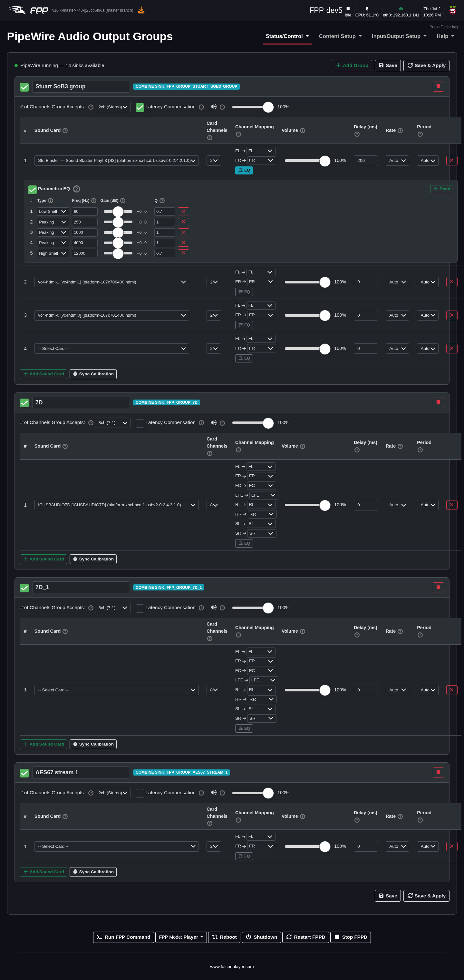Open the Low Shelf EQ type dropdown
Image resolution: width=464 pixels, height=980 pixels.
coord(53,211)
